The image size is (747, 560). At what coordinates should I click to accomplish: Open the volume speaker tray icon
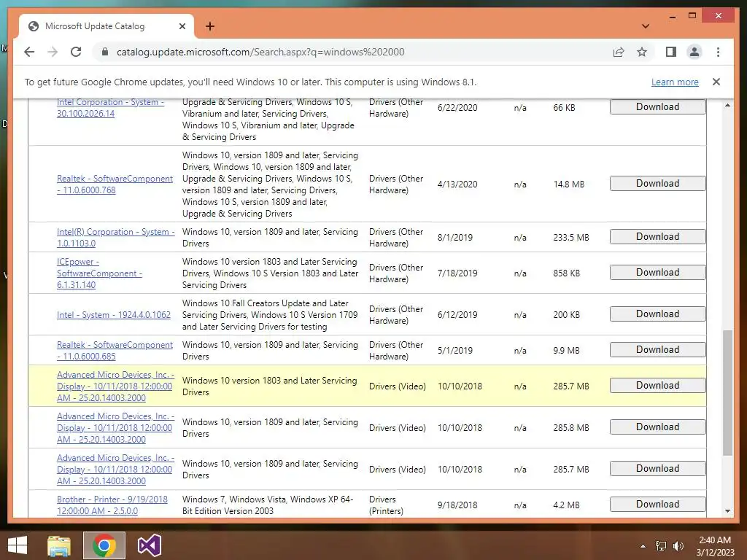[x=678, y=546]
